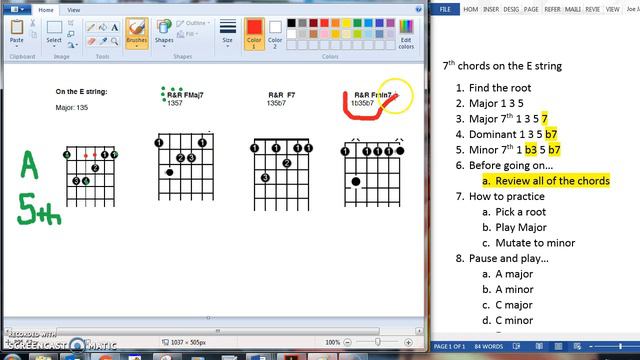The width and height of the screenshot is (640, 360).
Task: Click the 'Pick a root' line in Word
Action: coord(520,212)
